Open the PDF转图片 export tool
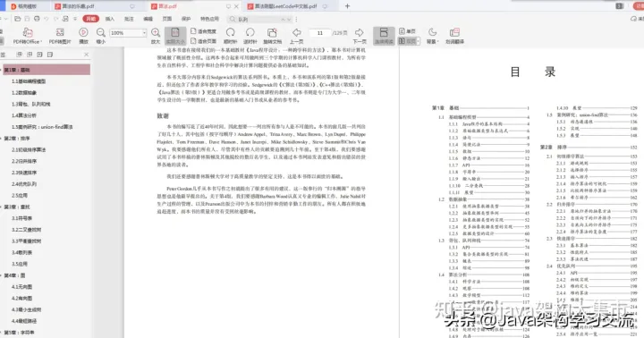 tap(60, 36)
